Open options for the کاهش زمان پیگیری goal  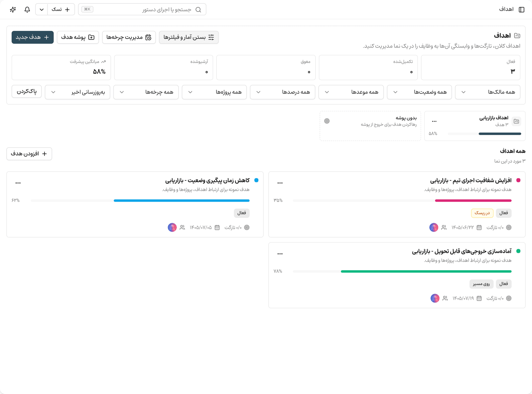(18, 183)
